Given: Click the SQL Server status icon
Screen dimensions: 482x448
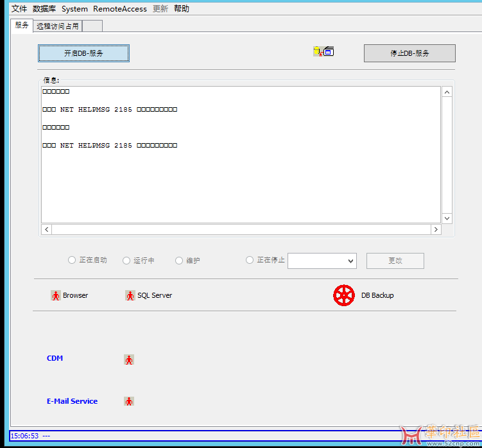Looking at the screenshot, I should 130,295.
